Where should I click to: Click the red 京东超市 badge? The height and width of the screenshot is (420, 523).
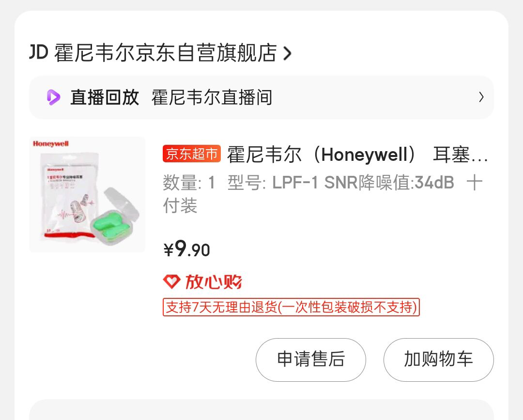click(x=192, y=154)
